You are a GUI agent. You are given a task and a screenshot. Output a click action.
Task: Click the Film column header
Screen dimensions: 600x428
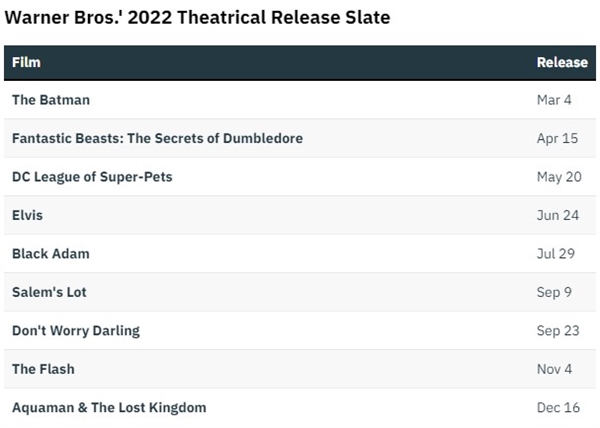point(26,62)
